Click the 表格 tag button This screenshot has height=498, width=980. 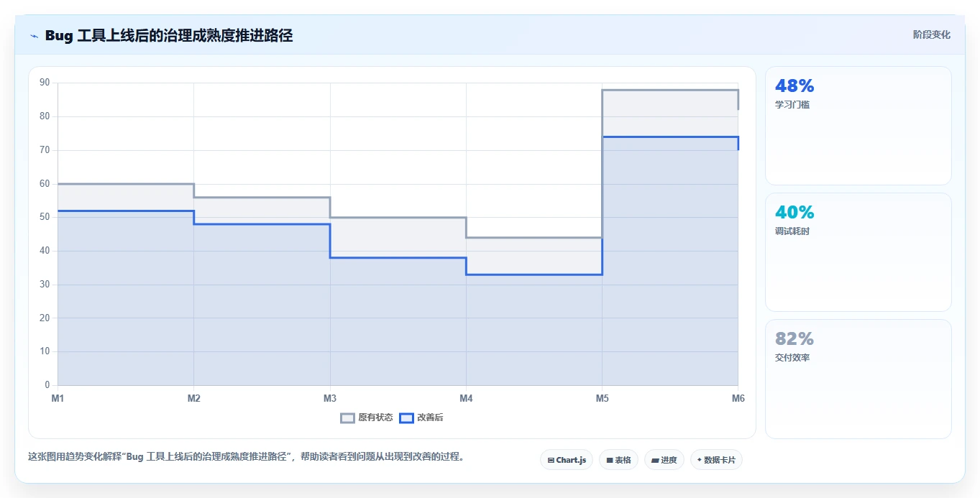618,460
